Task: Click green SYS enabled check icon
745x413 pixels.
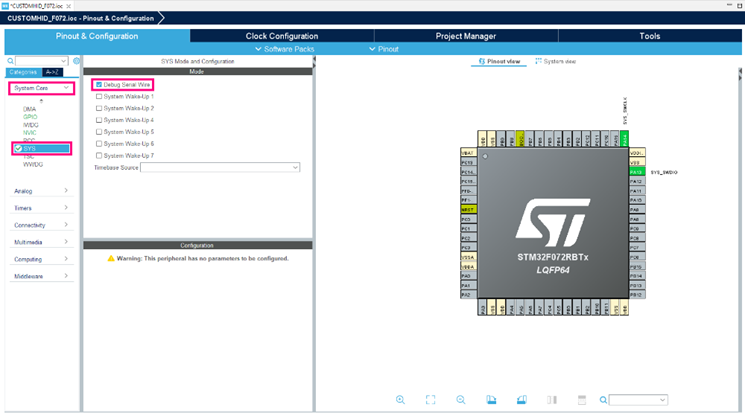Action: pyautogui.click(x=18, y=149)
